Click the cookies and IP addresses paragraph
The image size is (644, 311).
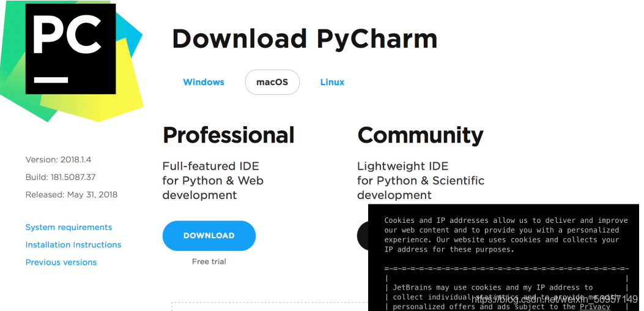pos(506,235)
